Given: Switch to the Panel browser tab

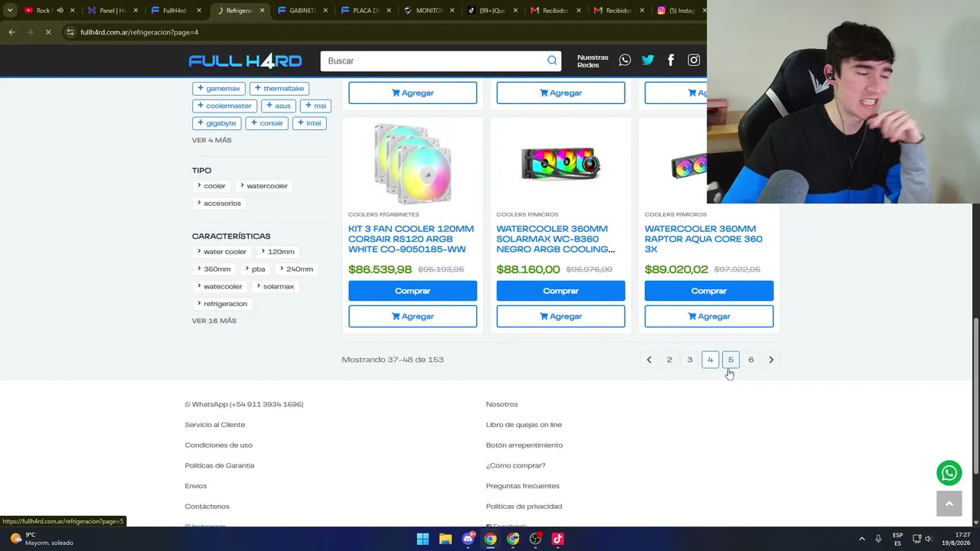Looking at the screenshot, I should coord(112,11).
